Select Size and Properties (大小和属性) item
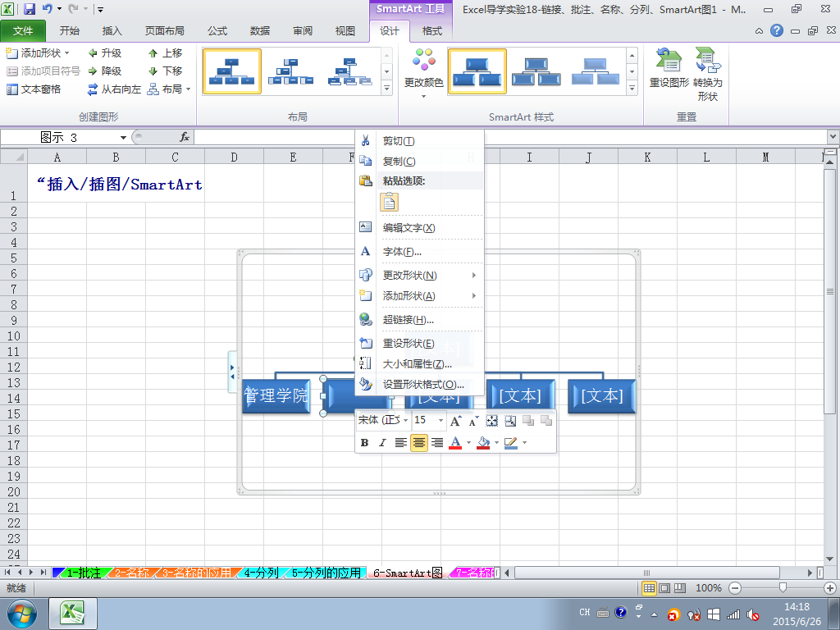840x630 pixels. coord(419,364)
